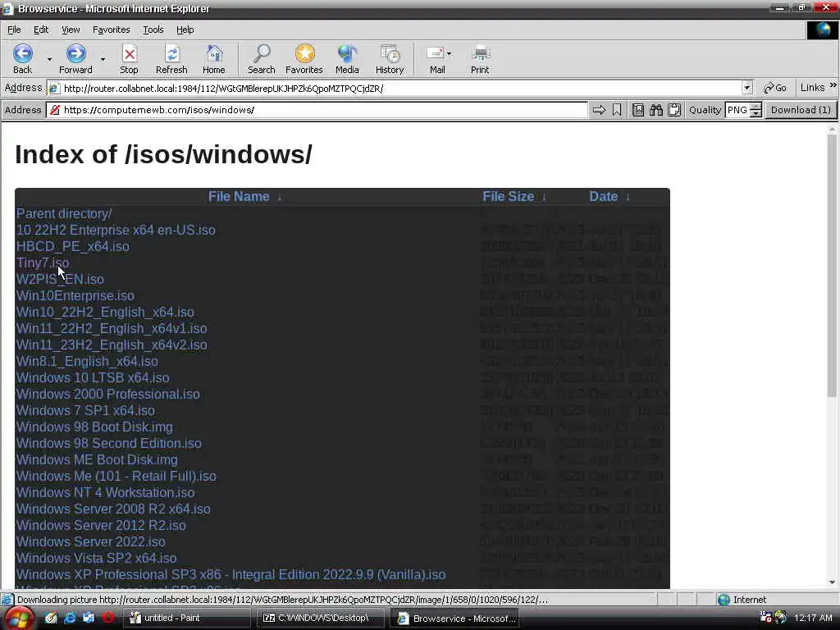Open the Help menu
The image size is (840, 630).
pyautogui.click(x=185, y=30)
